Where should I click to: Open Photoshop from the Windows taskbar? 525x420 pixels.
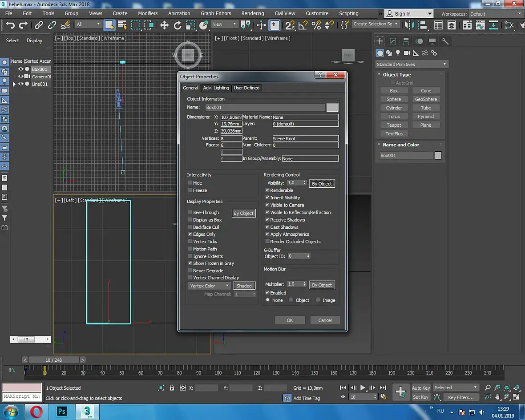62,412
